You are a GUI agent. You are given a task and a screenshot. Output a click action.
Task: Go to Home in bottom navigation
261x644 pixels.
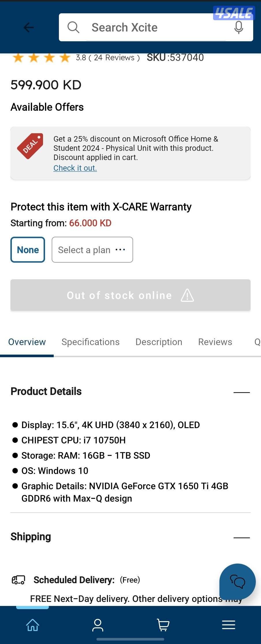(x=33, y=625)
